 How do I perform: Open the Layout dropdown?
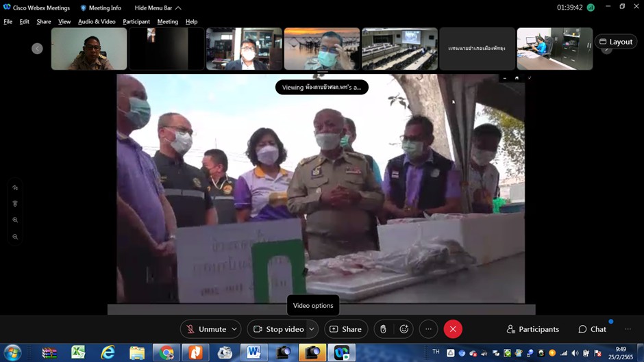coord(616,42)
